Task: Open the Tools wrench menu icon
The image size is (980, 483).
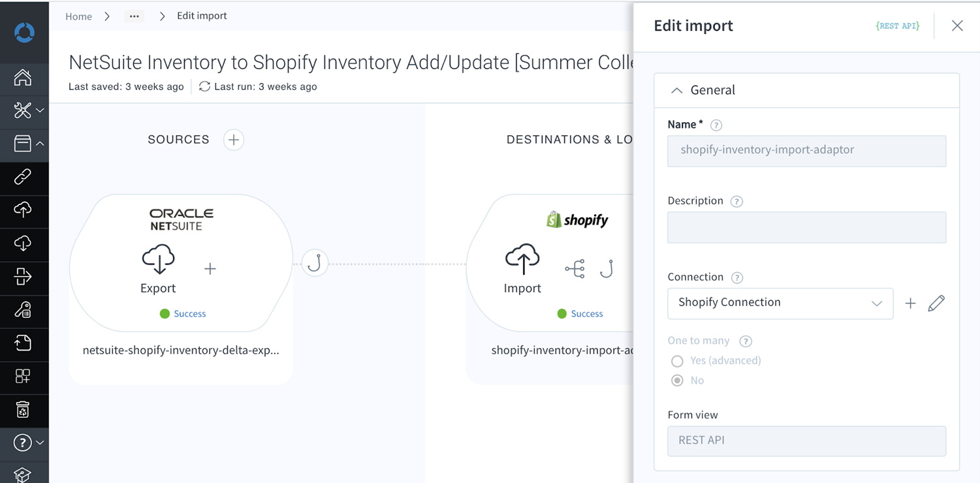Action: pyautogui.click(x=23, y=110)
